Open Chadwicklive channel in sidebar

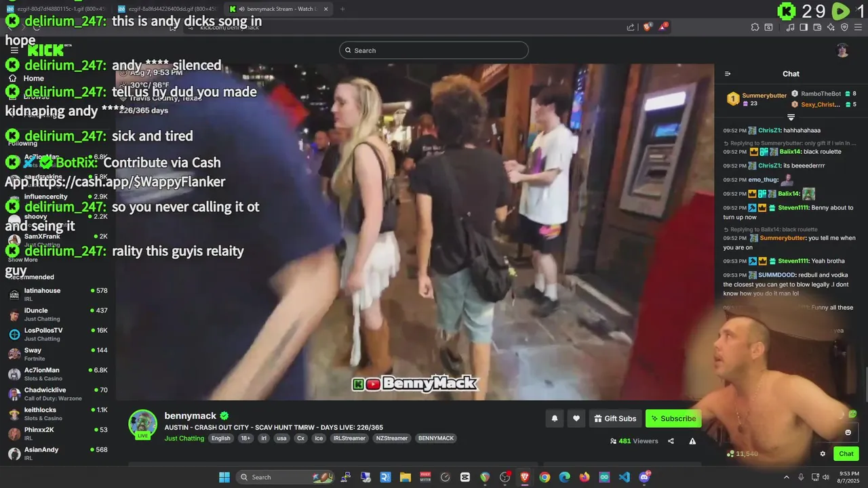tap(57, 394)
